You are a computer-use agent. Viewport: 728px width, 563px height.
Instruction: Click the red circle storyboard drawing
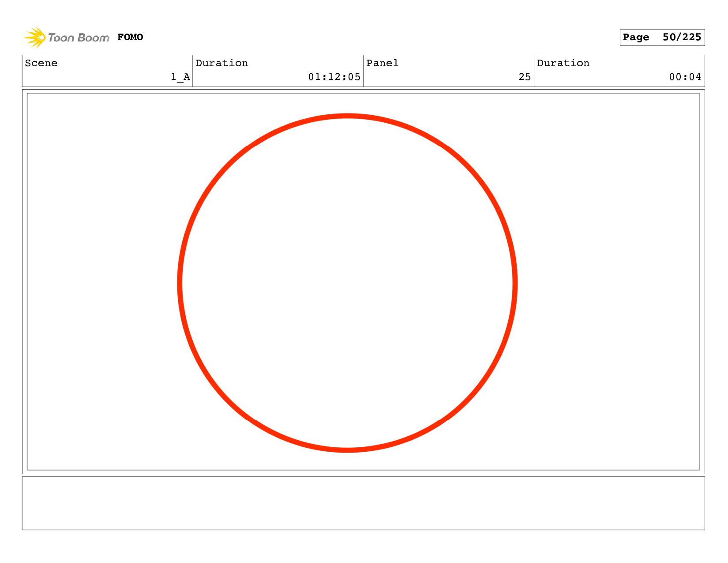pos(347,283)
